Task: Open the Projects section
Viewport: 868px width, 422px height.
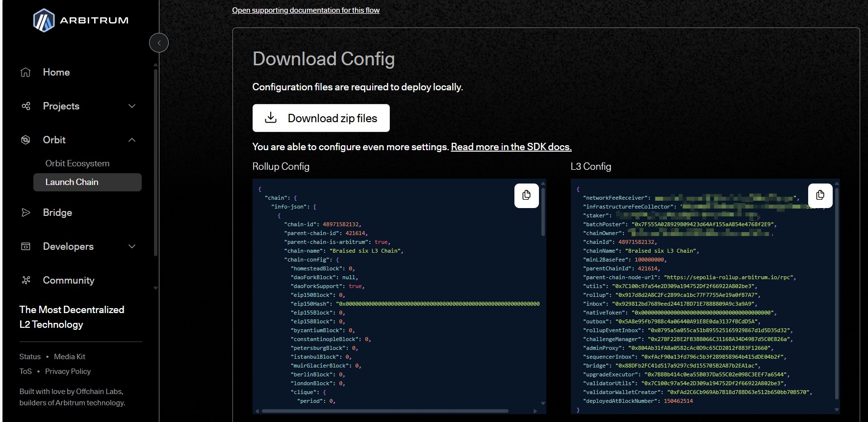Action: (x=61, y=106)
